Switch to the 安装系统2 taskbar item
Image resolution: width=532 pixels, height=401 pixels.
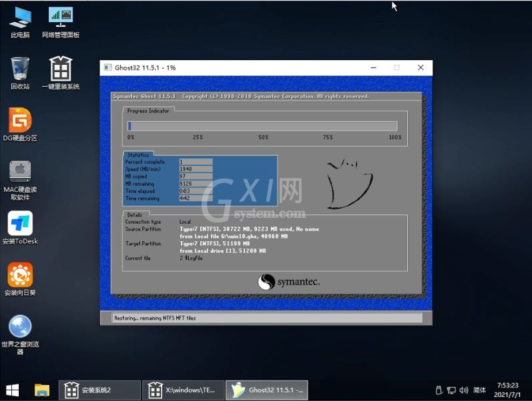(99, 390)
